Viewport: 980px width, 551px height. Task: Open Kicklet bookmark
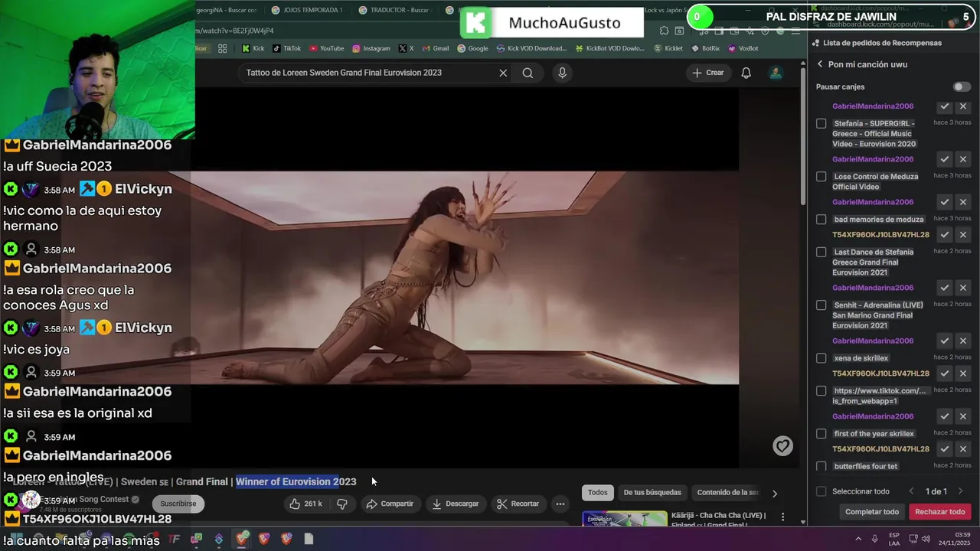pyautogui.click(x=668, y=48)
